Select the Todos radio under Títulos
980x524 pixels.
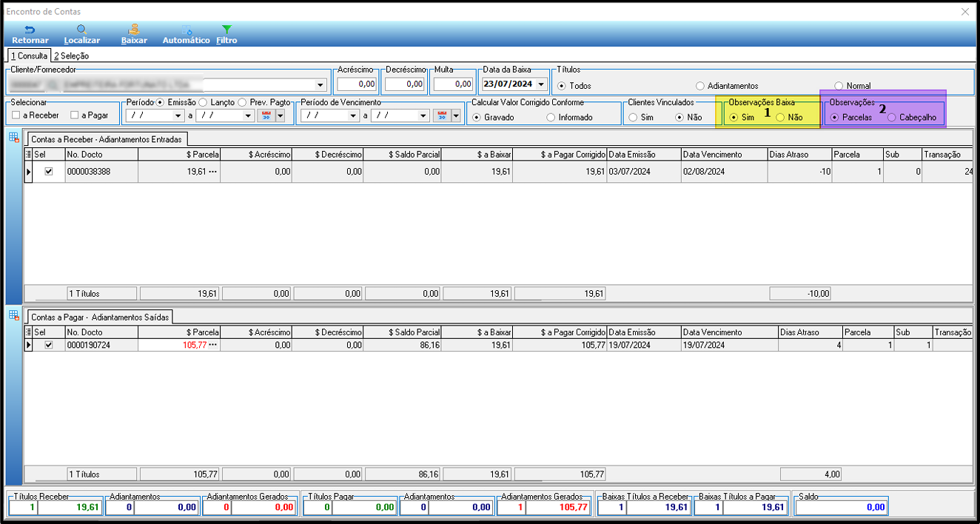click(562, 86)
